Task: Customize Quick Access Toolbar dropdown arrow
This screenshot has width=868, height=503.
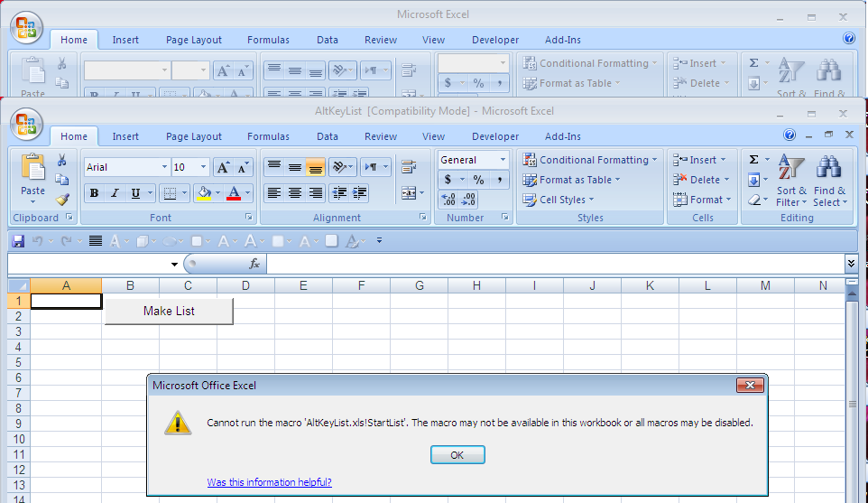Action: pos(379,241)
